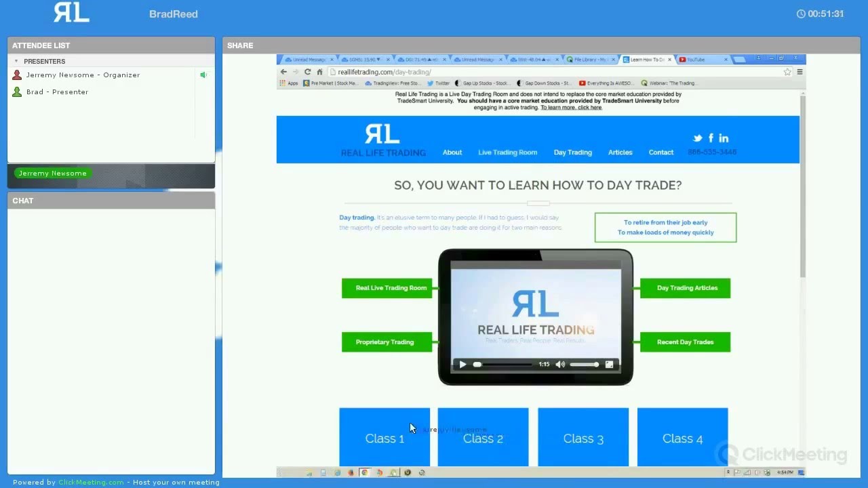Viewport: 868px width, 488px height.
Task: Click the ClickMeeting.com footer link
Action: (91, 483)
